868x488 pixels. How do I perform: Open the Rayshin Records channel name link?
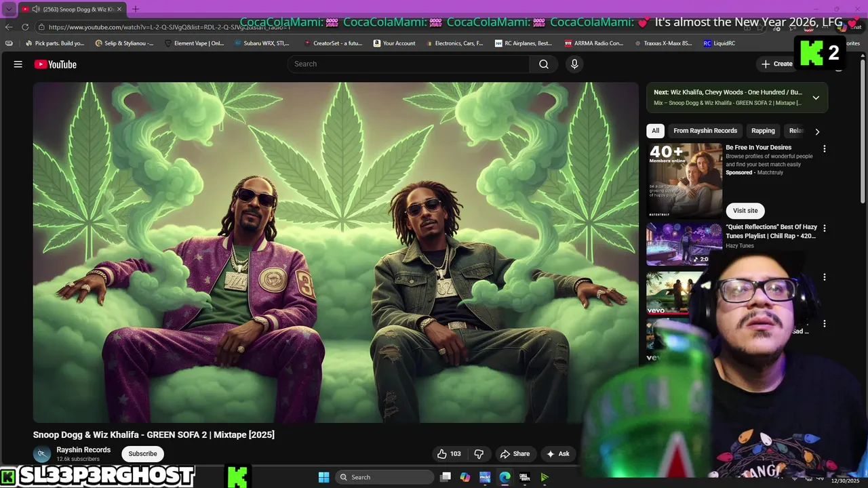[x=83, y=450]
